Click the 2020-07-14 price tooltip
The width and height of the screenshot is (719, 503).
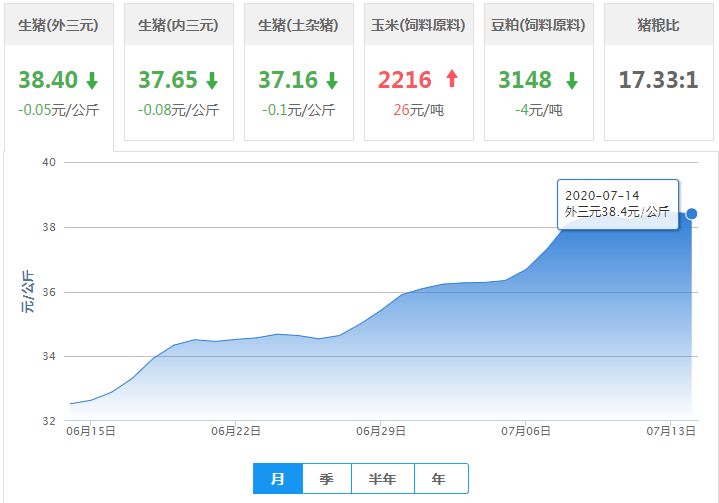click(617, 203)
